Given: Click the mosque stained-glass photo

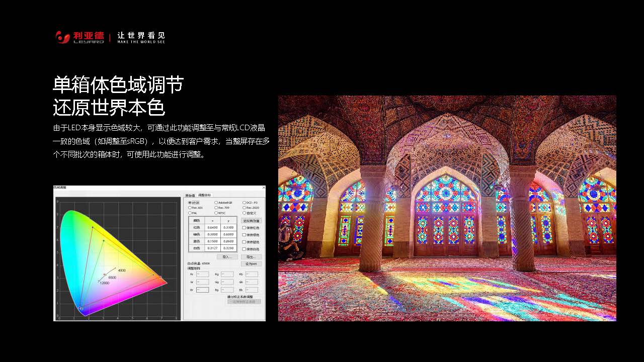Looking at the screenshot, I should click(x=447, y=208).
